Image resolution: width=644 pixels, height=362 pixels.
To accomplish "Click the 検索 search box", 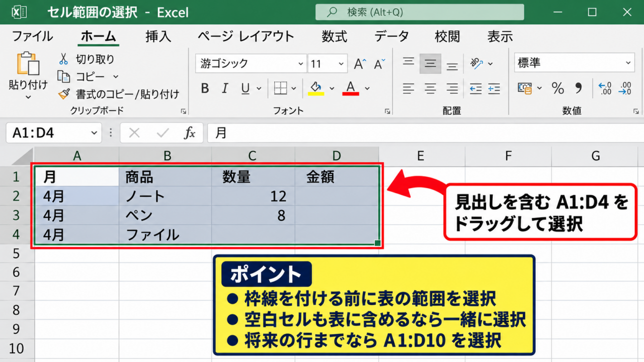I will tap(420, 12).
